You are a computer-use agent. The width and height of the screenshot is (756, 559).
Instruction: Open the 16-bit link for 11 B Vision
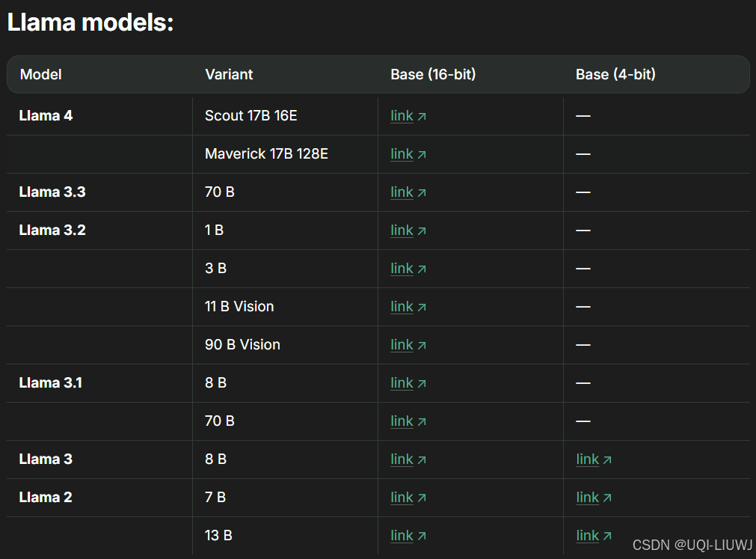tap(408, 306)
